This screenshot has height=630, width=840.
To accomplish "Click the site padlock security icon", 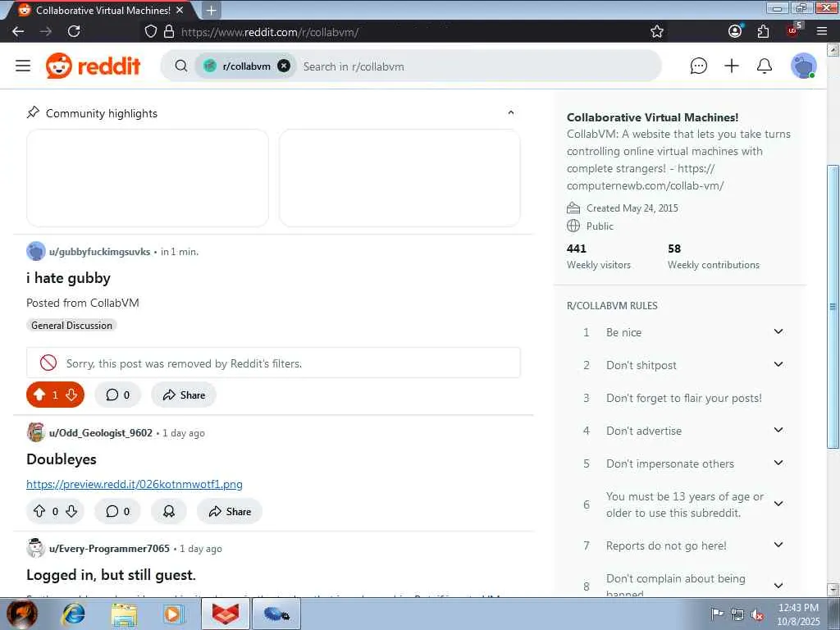I will (169, 32).
